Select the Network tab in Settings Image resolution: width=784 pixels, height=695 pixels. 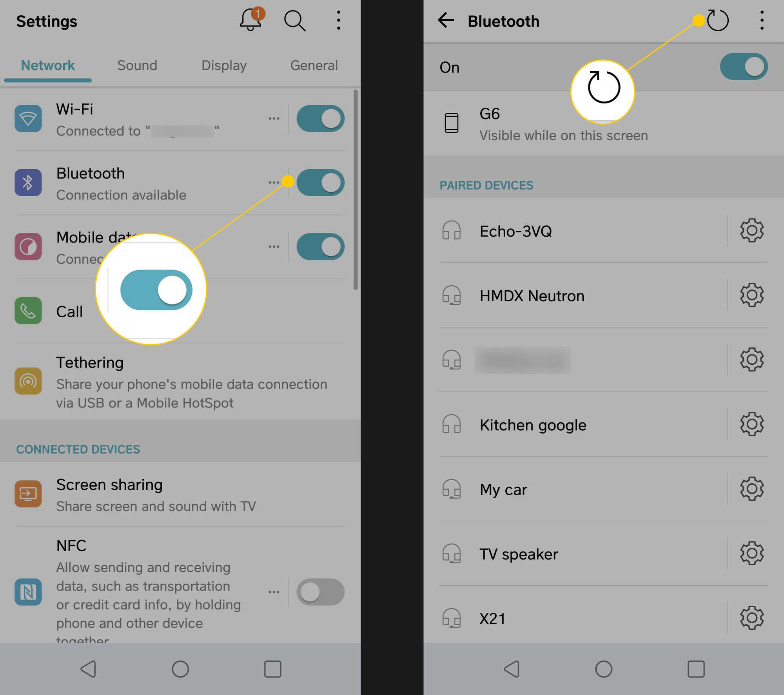tap(48, 65)
